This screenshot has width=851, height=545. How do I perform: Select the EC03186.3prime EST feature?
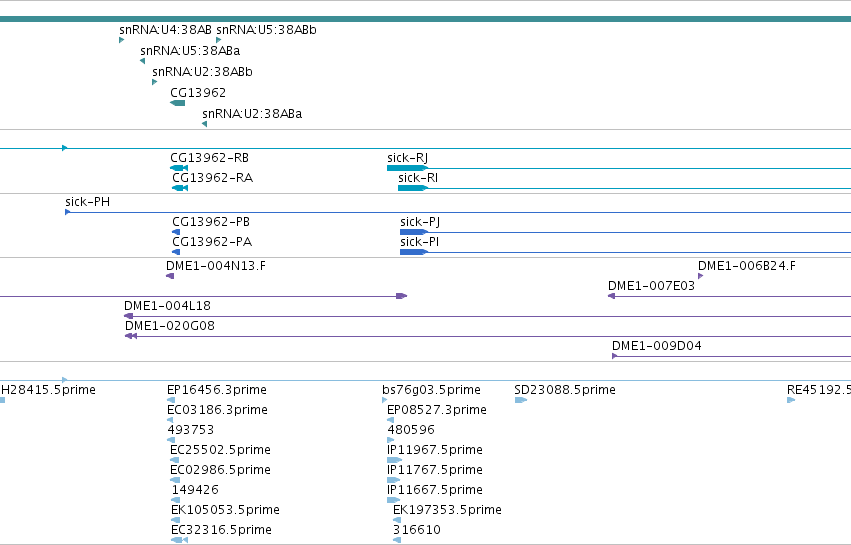(170, 420)
